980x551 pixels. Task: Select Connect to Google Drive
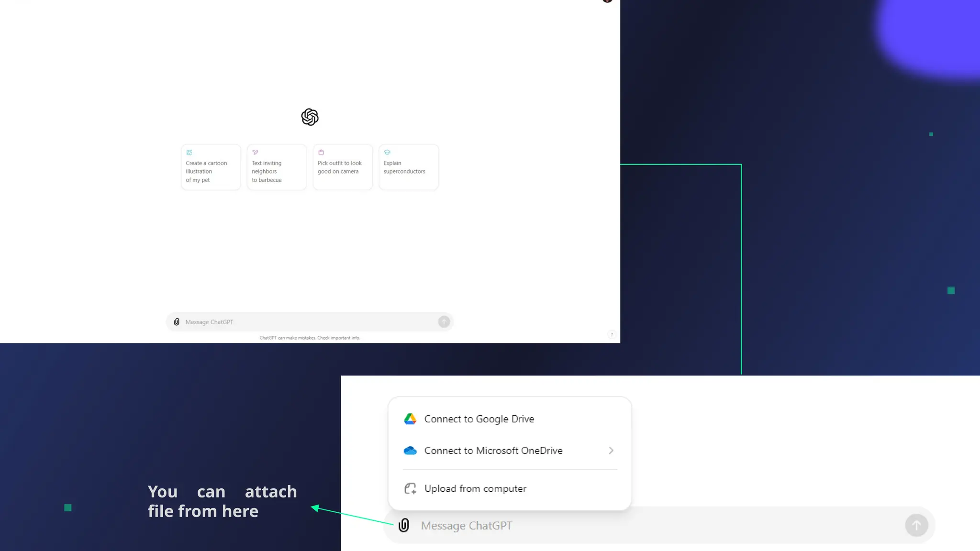[x=510, y=419]
